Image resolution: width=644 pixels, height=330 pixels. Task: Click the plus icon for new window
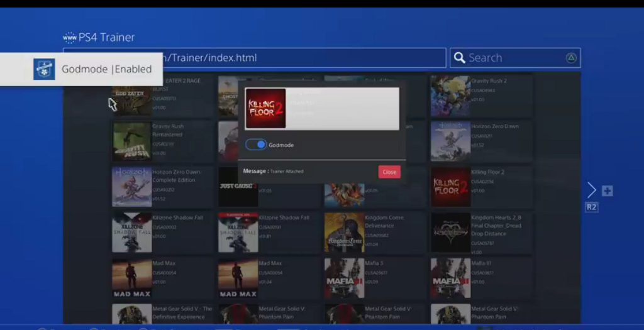[607, 191]
